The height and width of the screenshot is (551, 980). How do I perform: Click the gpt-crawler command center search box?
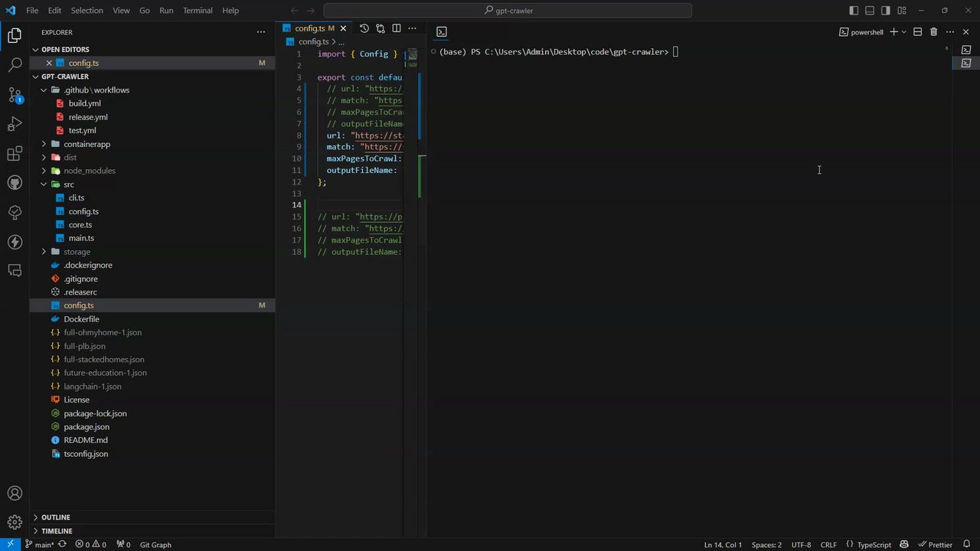[508, 11]
